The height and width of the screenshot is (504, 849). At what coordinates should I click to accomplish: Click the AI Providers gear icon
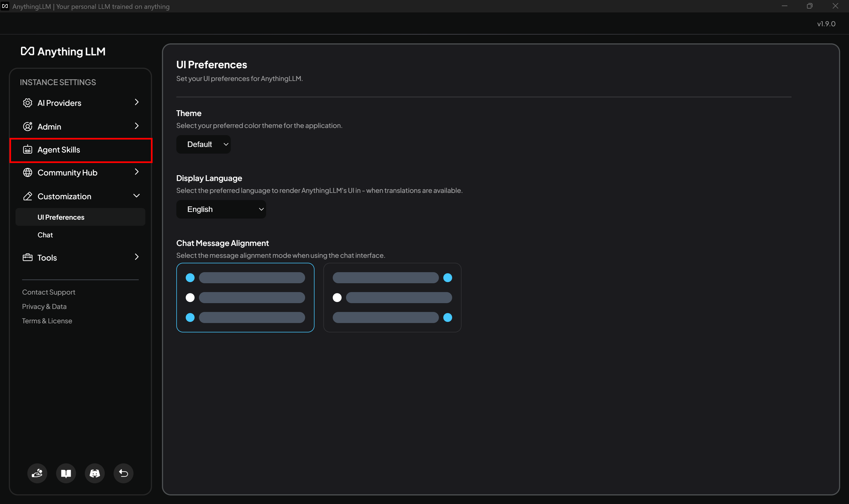pos(28,103)
